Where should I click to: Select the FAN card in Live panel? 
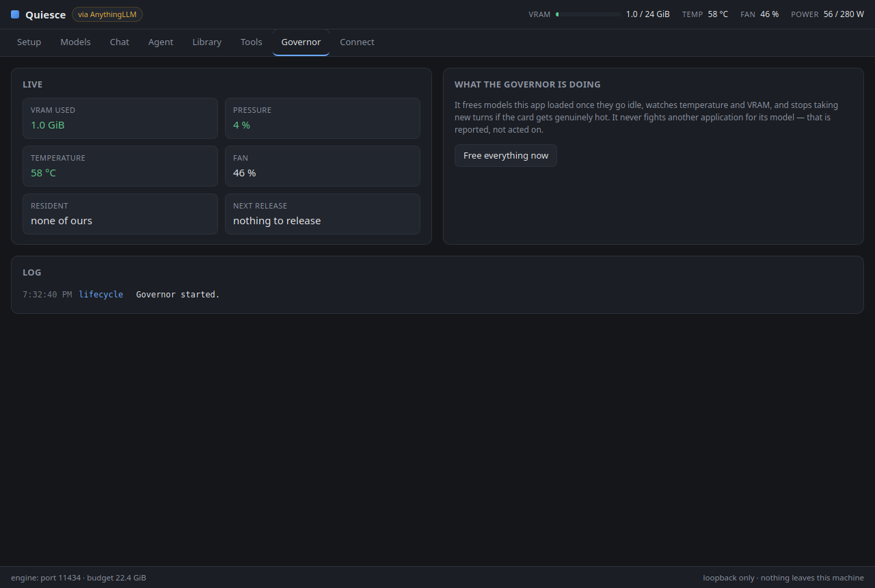(323, 166)
